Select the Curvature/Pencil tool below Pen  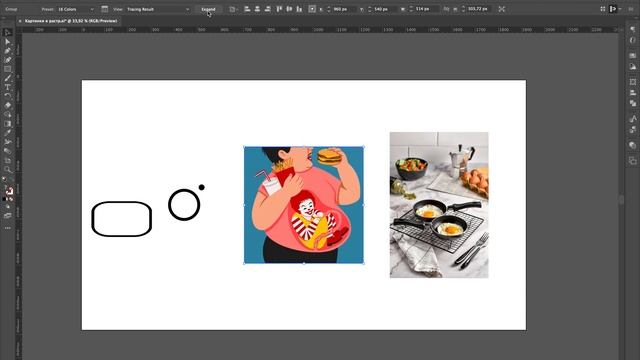point(7,60)
